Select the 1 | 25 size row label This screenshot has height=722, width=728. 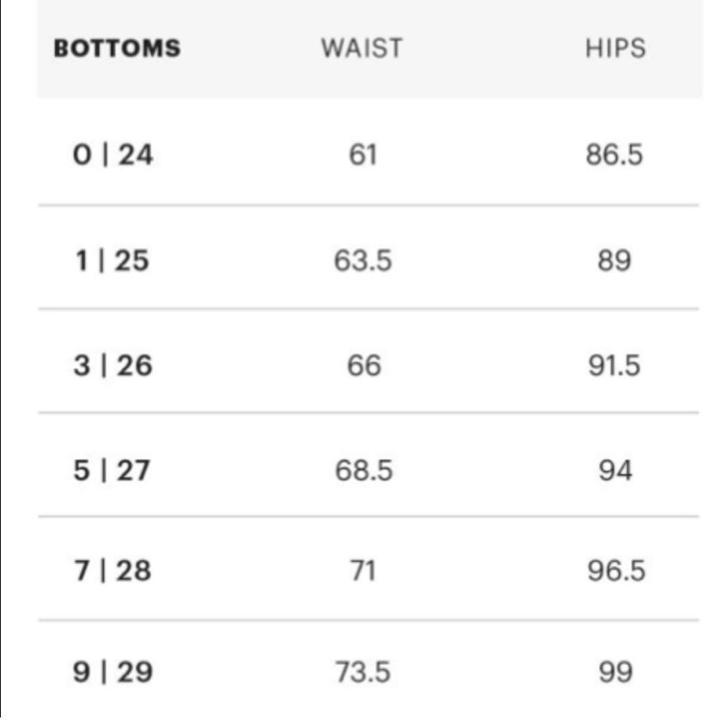pyautogui.click(x=112, y=261)
